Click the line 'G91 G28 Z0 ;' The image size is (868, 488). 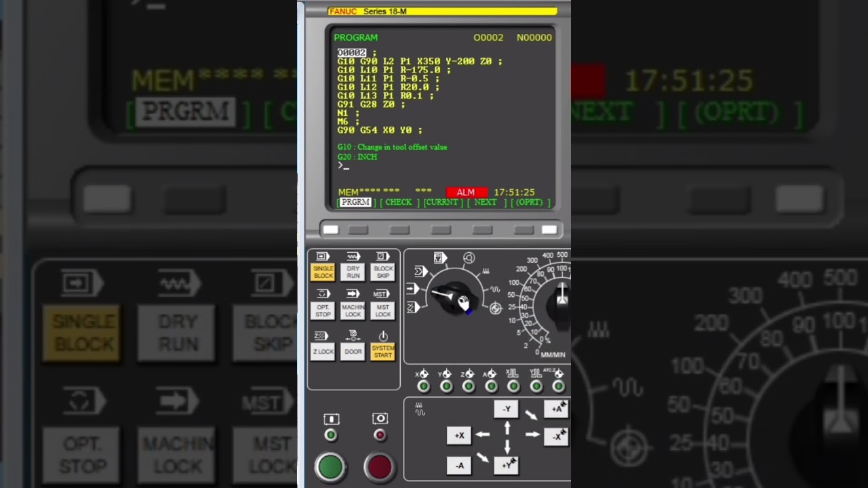click(371, 104)
